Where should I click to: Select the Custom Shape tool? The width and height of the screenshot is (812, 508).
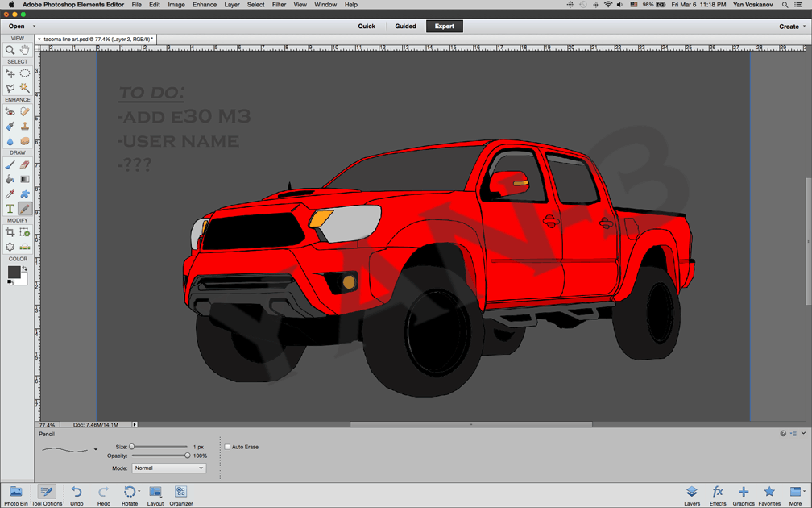24,194
